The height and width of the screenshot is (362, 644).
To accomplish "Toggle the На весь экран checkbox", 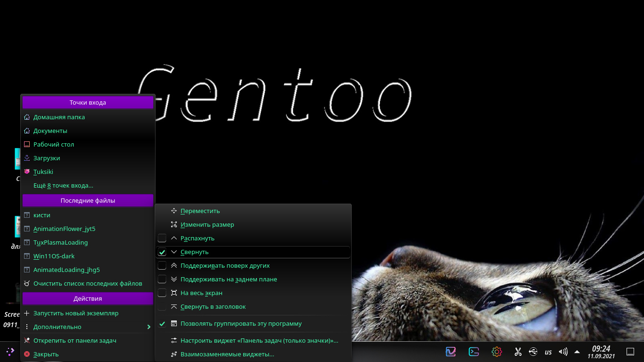I will (x=162, y=293).
